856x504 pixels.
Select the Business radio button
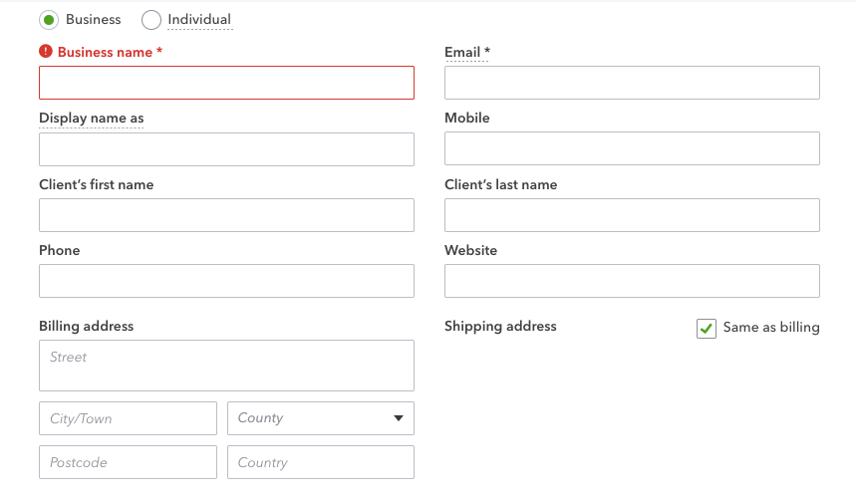coord(49,19)
